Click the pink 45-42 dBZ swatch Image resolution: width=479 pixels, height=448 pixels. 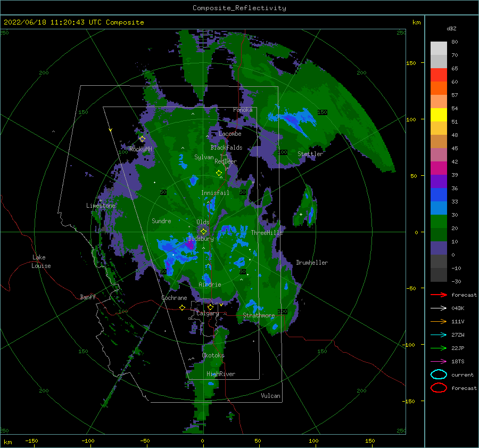[x=439, y=155]
